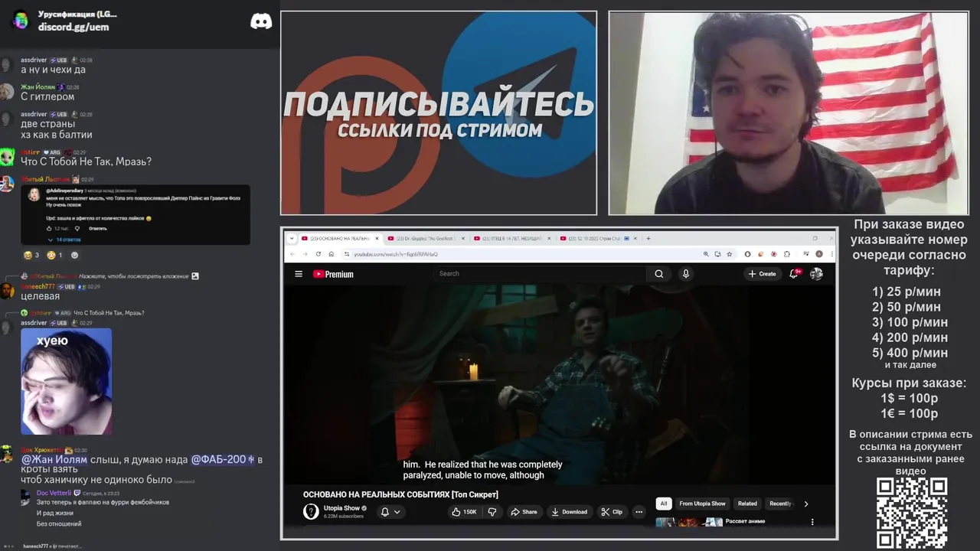This screenshot has width=980, height=551.
Task: Dislike the video with thumbs-down icon
Action: coord(492,512)
